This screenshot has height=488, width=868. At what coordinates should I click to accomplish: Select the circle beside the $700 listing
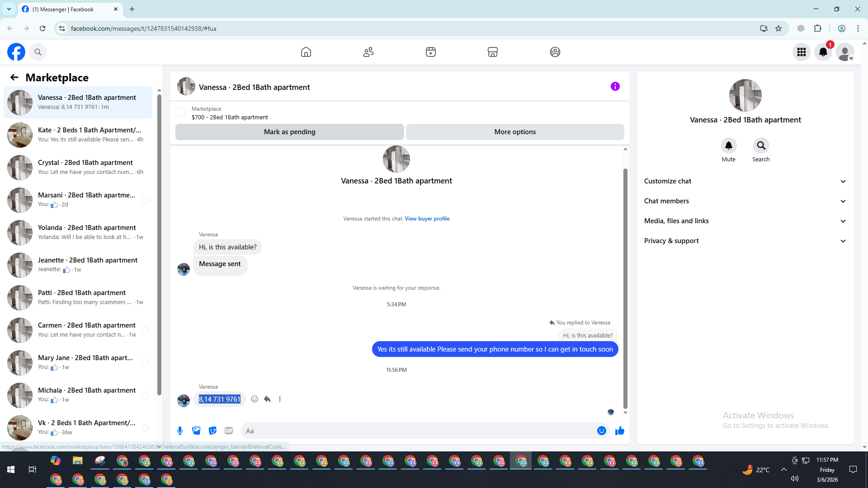(x=181, y=112)
